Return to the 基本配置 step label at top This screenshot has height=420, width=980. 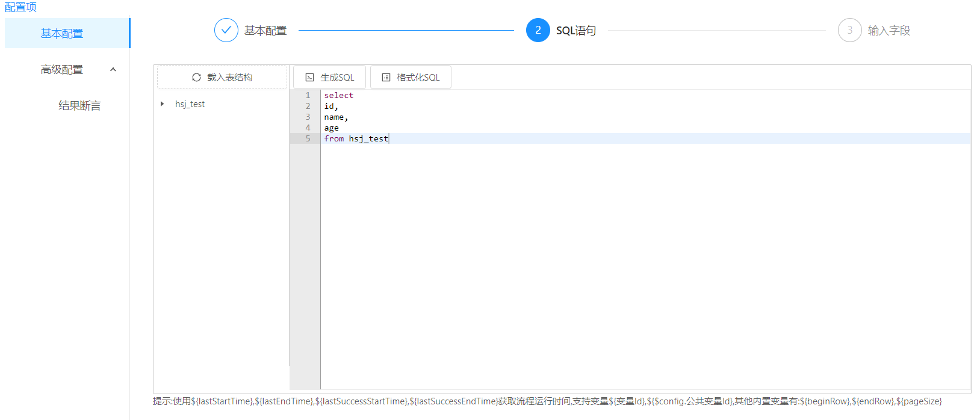coord(265,31)
